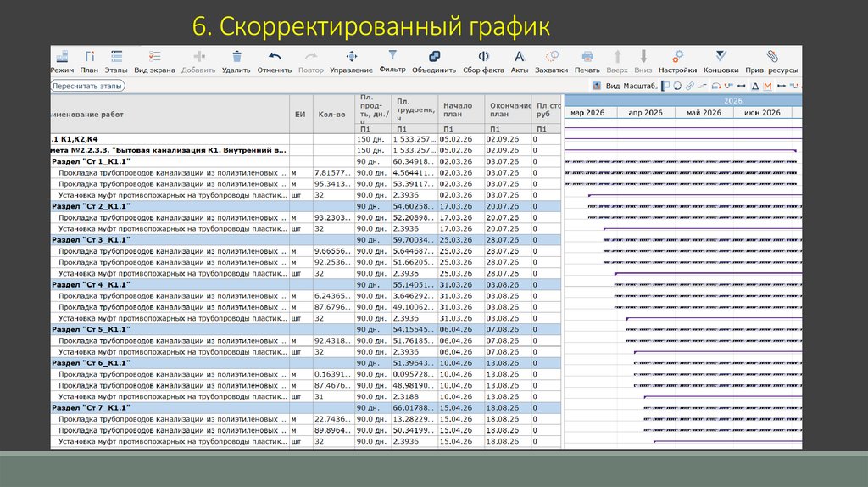This screenshot has height=487, width=868.
Task: Click the delta triangle icon
Action: 755,86
